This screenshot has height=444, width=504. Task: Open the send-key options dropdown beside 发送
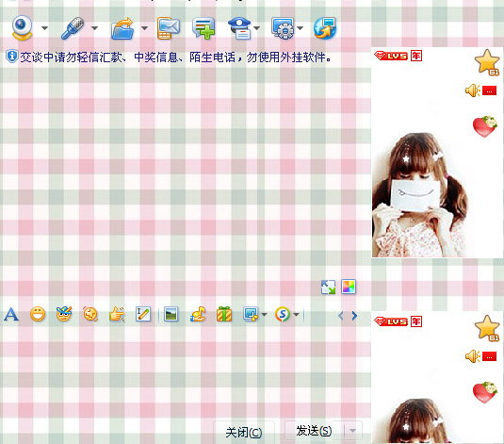[352, 431]
